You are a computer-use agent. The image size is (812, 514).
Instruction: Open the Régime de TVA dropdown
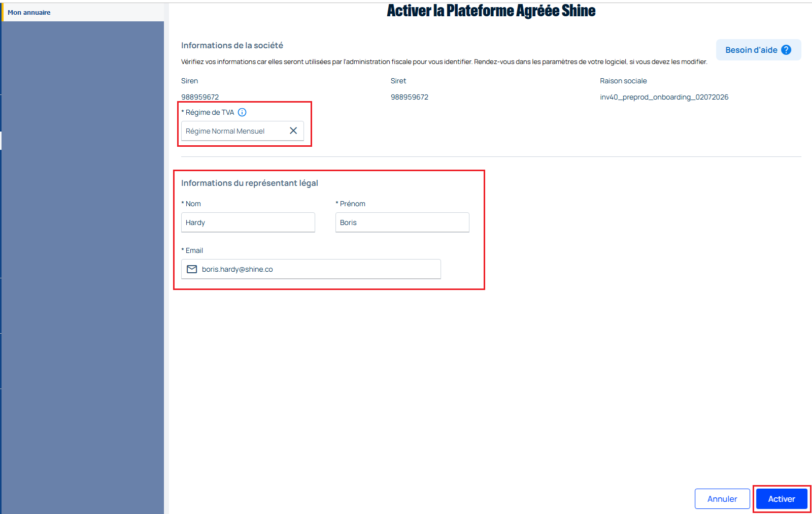point(243,131)
